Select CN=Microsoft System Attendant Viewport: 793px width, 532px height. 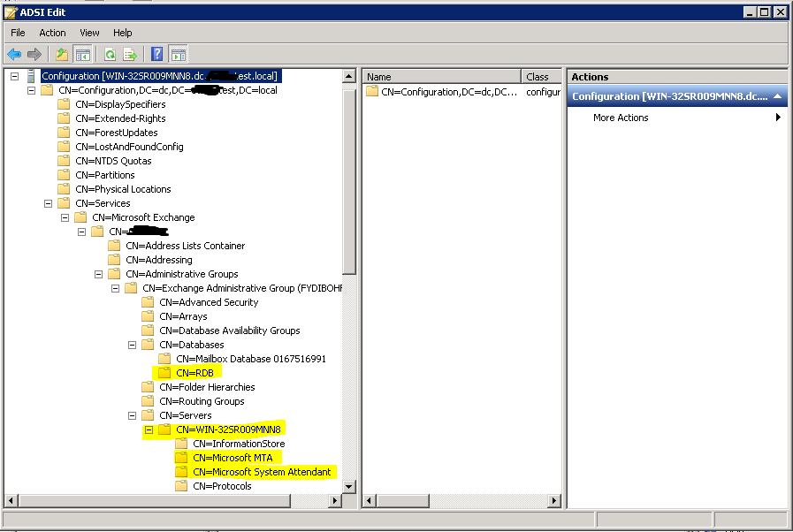click(262, 473)
